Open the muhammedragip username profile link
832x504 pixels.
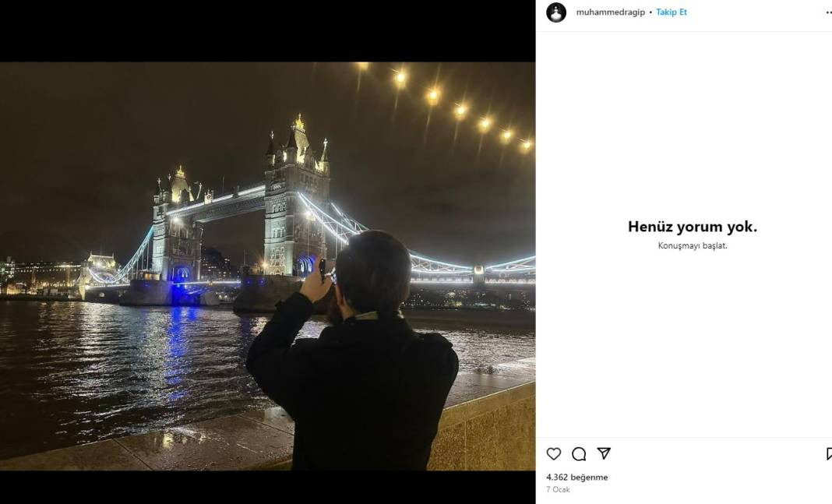[610, 12]
